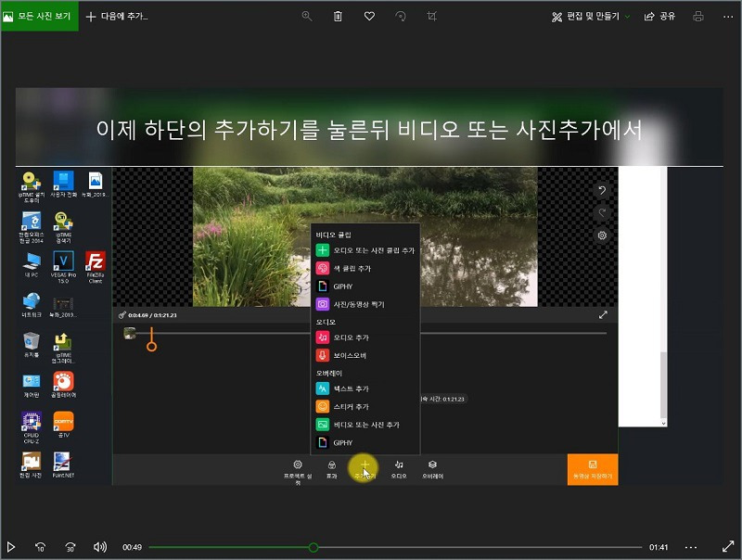Open the 한컴오피스 한글 2014 desktop icon
Viewport: 742px width, 560px height.
[32, 227]
